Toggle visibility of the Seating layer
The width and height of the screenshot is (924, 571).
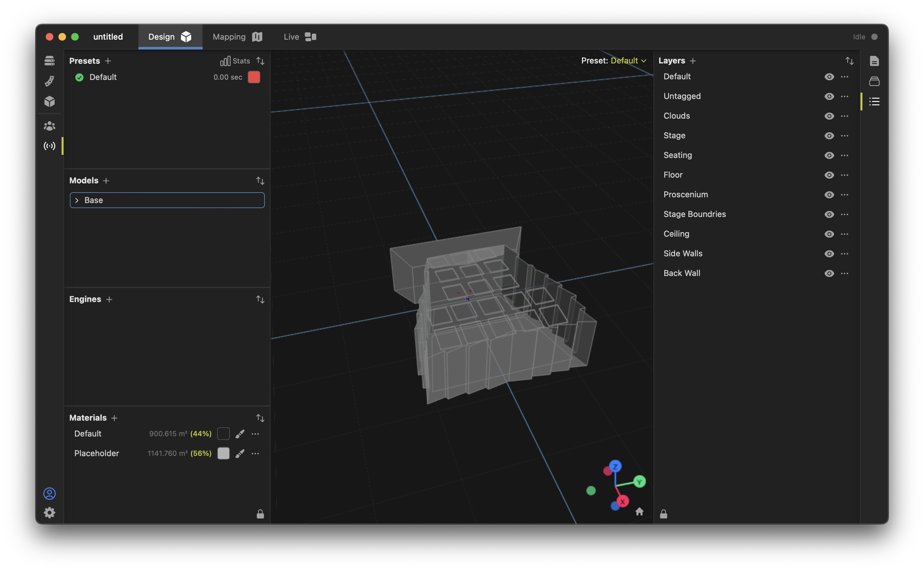(x=829, y=155)
